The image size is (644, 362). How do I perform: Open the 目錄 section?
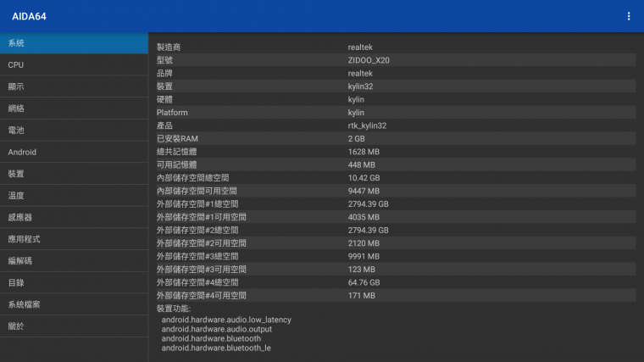point(74,282)
